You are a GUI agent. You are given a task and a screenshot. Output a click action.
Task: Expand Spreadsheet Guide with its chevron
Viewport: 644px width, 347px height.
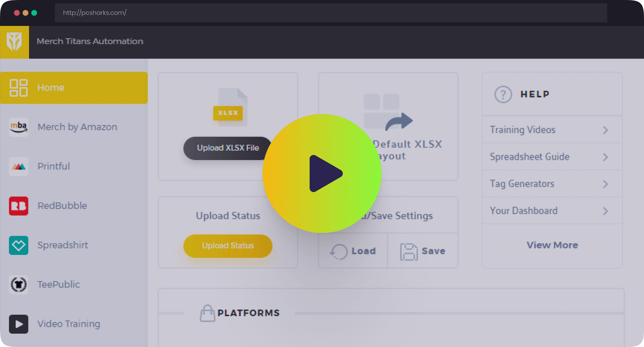pos(605,157)
